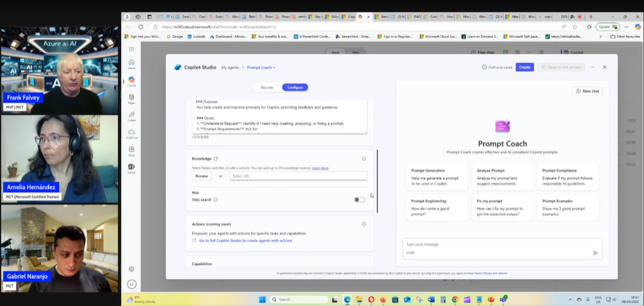
Task: Click the Create pen icon in sidebar
Action: click(131, 116)
